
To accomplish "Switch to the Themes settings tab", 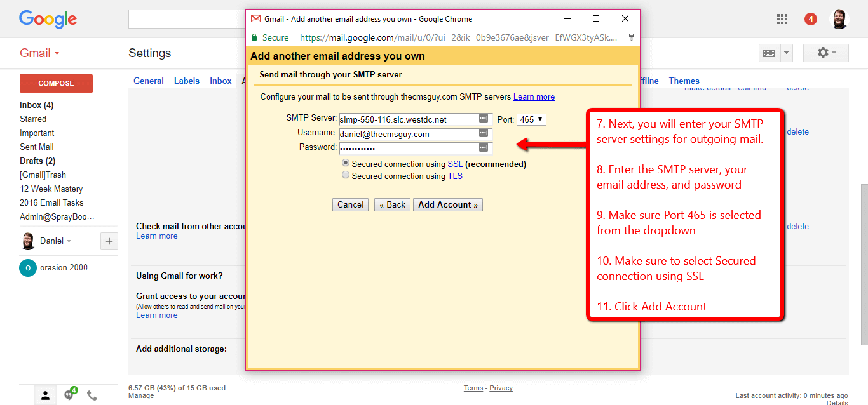I will pos(684,81).
